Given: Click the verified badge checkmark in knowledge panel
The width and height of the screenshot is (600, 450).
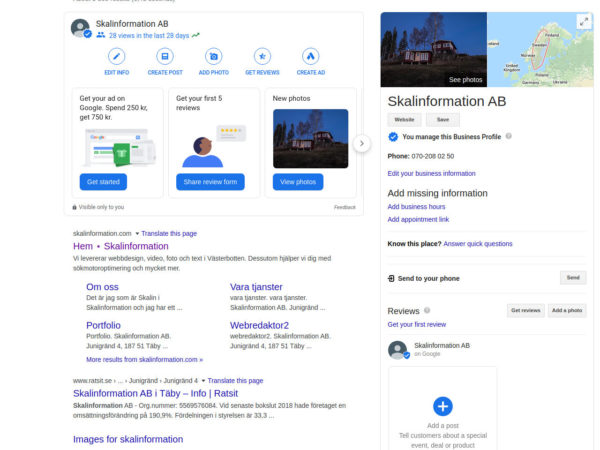Looking at the screenshot, I should pyautogui.click(x=393, y=137).
